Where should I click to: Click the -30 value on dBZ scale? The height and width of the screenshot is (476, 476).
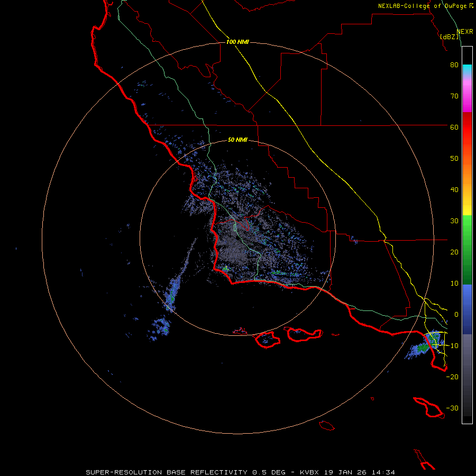point(452,408)
